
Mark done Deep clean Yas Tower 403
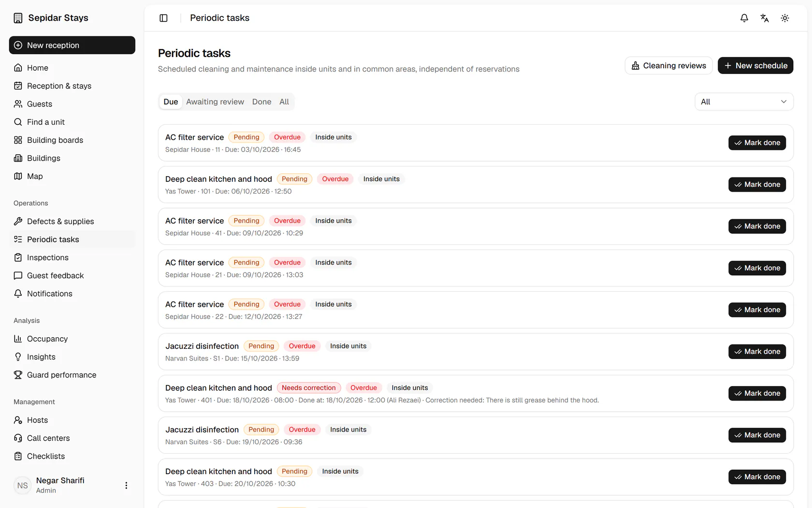pos(757,477)
